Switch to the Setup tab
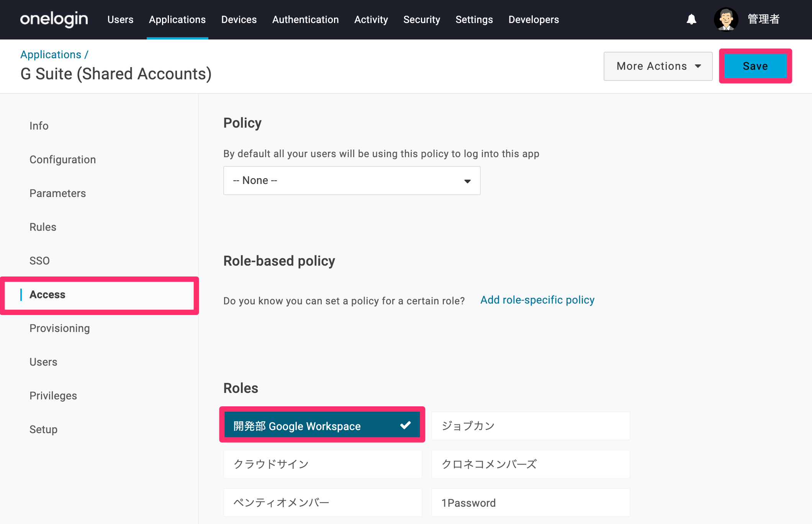 tap(43, 429)
